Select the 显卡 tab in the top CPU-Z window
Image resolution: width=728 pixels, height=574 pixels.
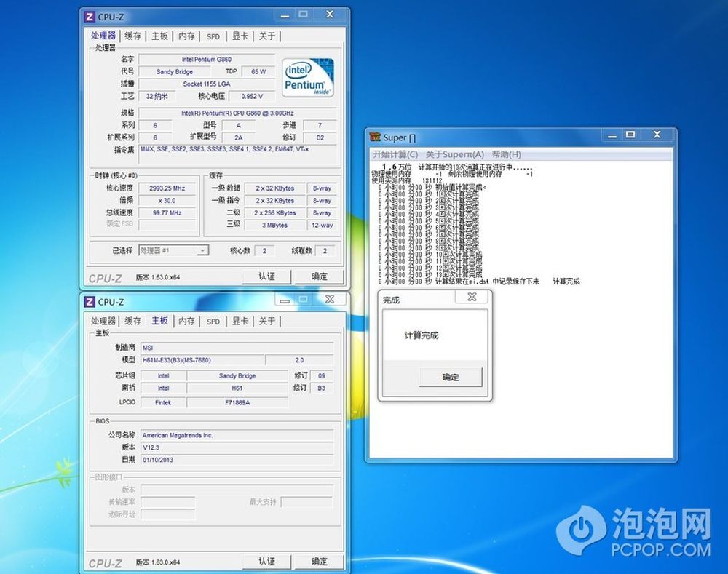click(240, 36)
